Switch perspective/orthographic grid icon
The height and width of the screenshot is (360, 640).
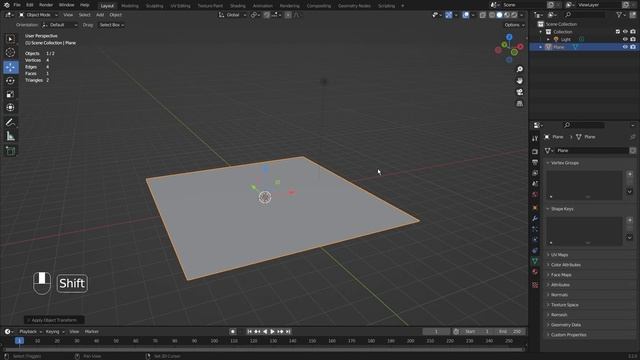tap(519, 104)
